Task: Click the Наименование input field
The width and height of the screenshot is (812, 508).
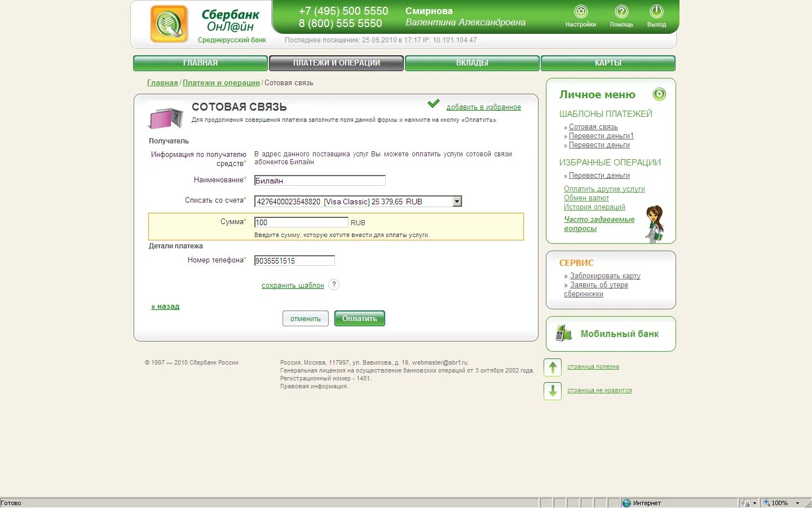Action: click(x=320, y=181)
